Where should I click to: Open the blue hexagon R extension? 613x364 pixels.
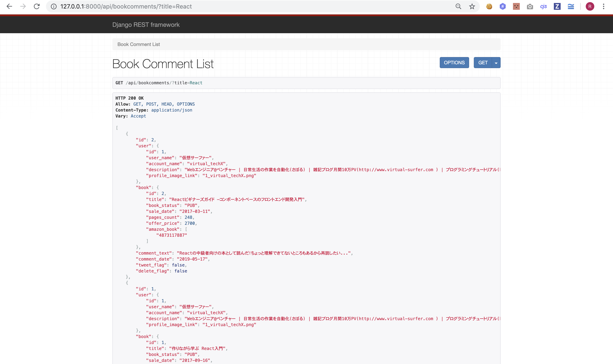[x=503, y=6]
